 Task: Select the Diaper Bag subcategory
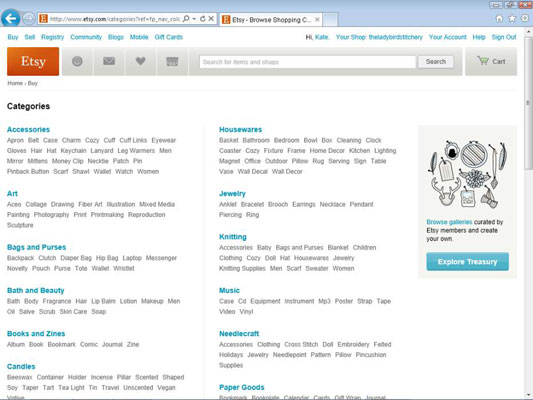tap(76, 258)
